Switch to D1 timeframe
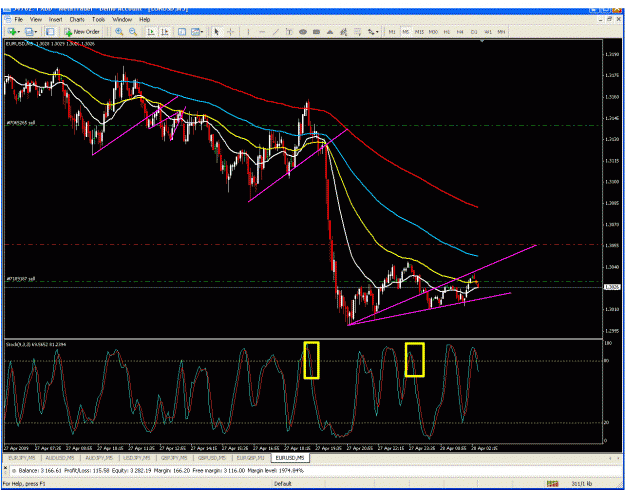625x490 pixels. pos(474,32)
